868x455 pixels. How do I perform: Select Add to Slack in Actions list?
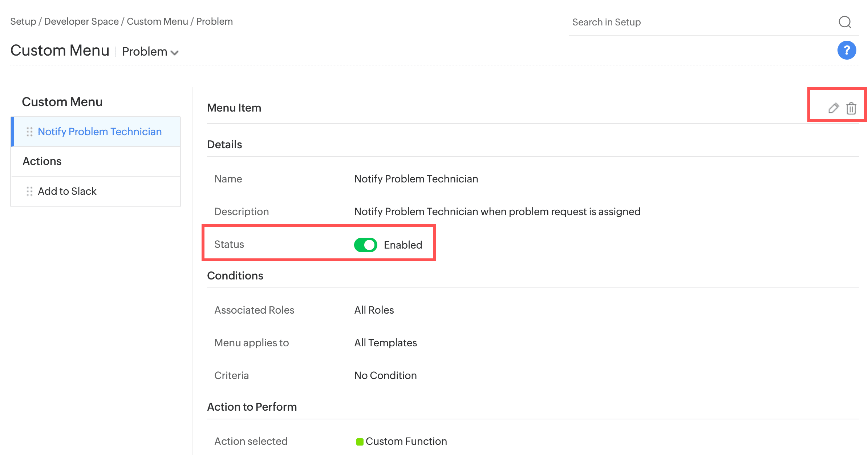tap(67, 191)
